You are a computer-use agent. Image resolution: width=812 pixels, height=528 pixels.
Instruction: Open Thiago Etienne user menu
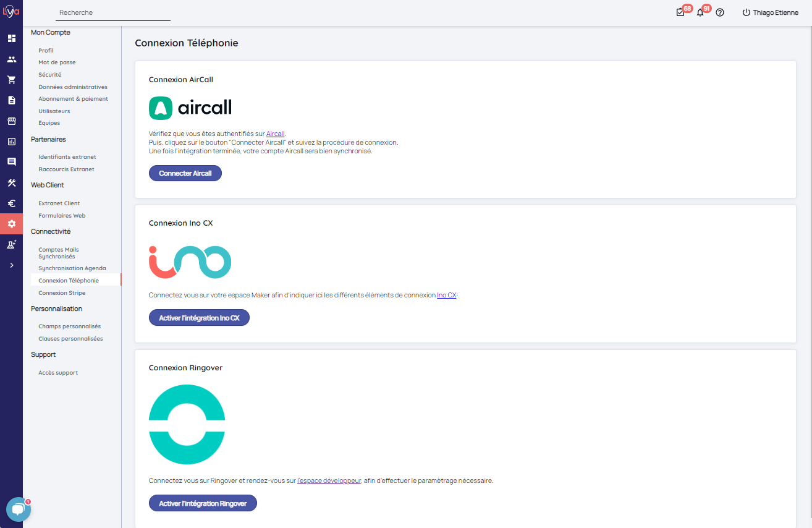(771, 12)
